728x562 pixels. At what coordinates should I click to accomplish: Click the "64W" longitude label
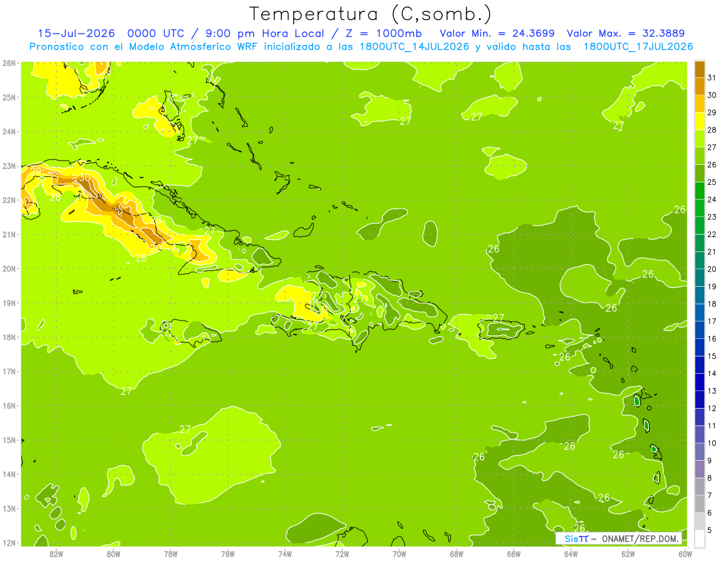point(571,554)
